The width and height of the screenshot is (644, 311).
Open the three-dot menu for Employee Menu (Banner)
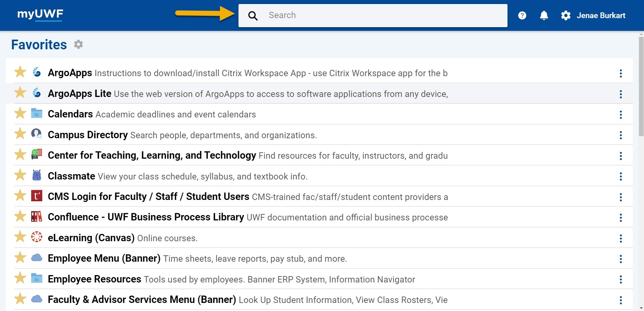(x=621, y=259)
